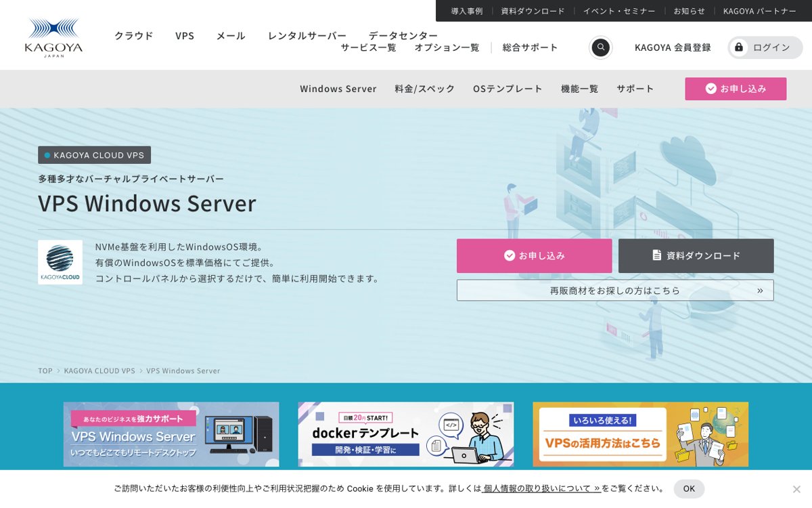Click the VPS Windows Server breadcrumb text

point(183,371)
